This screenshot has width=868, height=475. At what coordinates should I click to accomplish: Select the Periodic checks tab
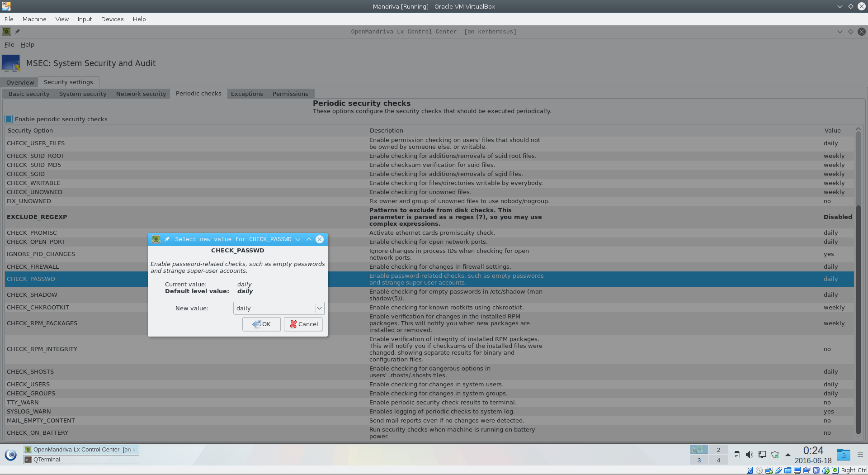pos(198,93)
